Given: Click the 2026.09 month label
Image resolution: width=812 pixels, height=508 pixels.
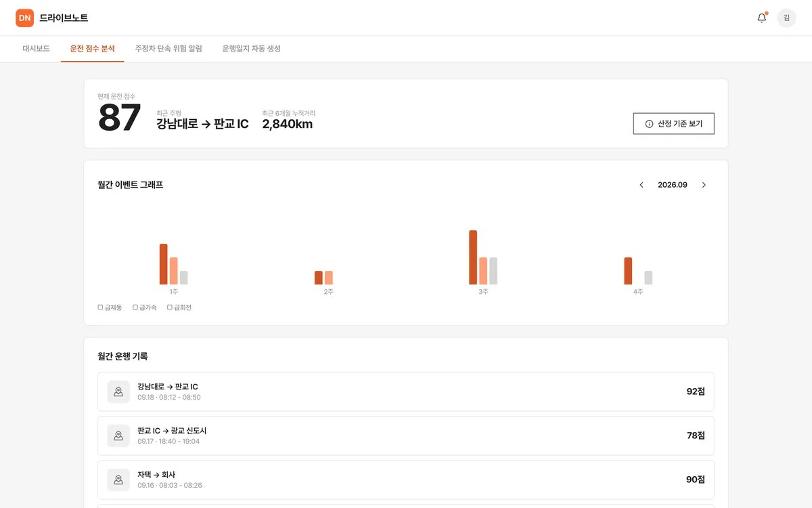Looking at the screenshot, I should (x=673, y=185).
